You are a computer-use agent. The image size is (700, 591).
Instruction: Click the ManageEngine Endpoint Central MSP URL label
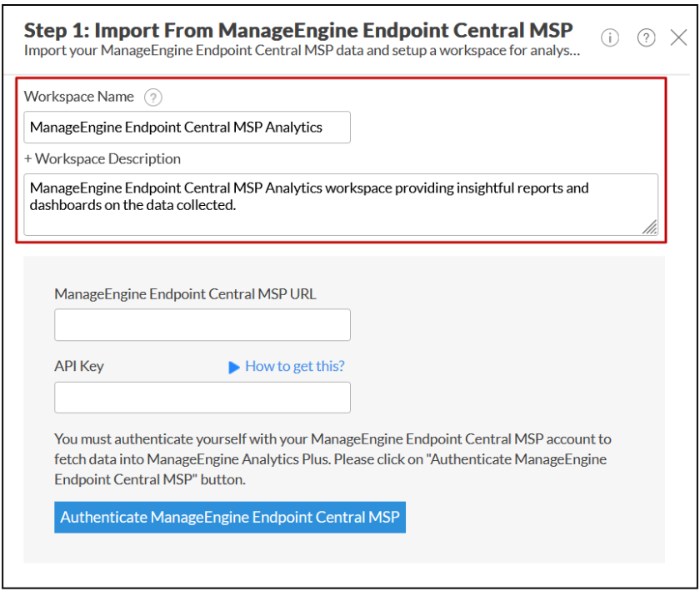point(185,294)
